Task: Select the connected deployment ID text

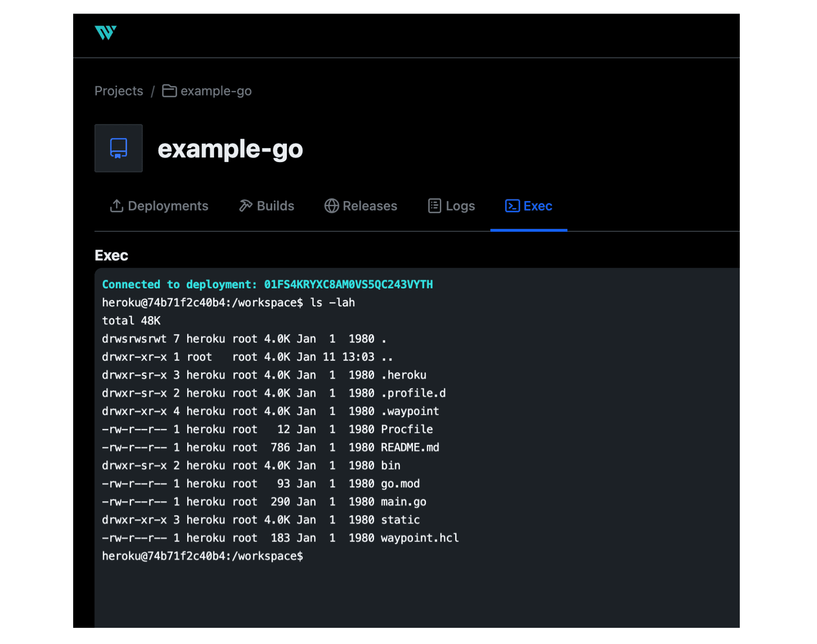Action: [x=348, y=284]
